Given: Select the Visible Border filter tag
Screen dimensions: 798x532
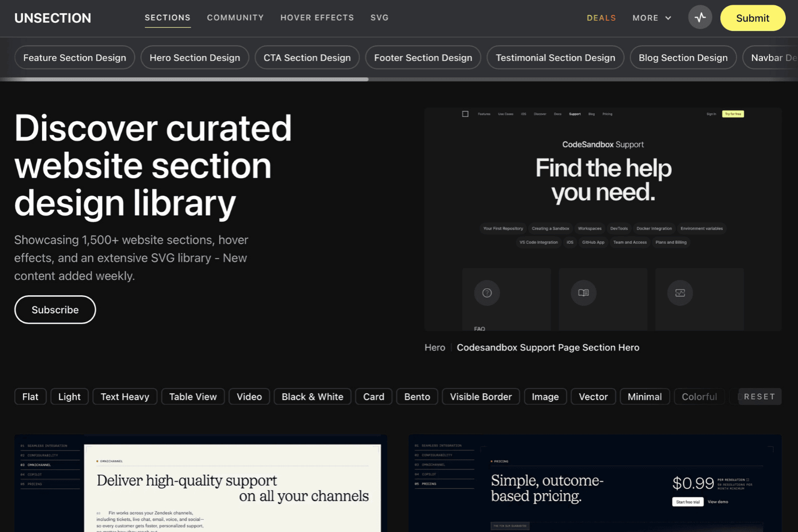Looking at the screenshot, I should pyautogui.click(x=480, y=397).
